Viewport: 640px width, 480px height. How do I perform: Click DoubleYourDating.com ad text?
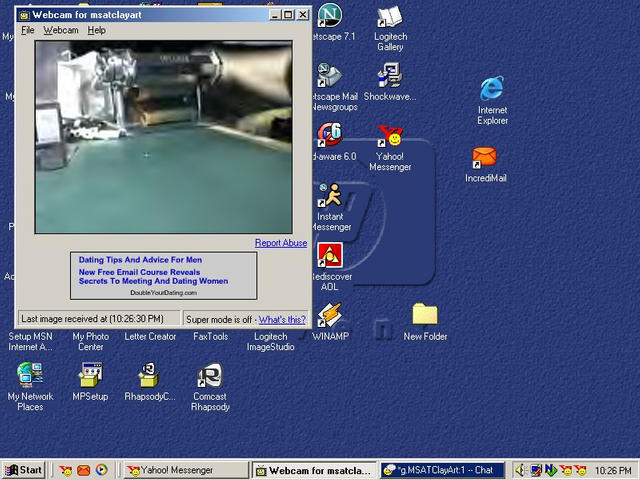tap(163, 293)
